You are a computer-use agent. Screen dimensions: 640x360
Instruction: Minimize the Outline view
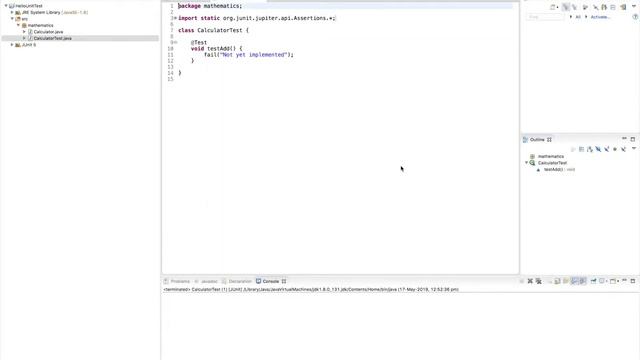click(x=624, y=138)
